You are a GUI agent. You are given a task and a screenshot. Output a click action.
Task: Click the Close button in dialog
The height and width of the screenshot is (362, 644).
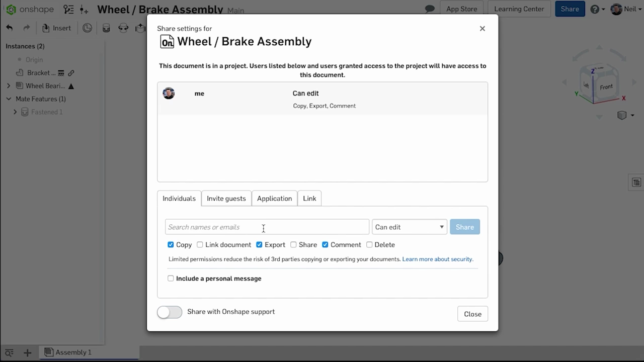tap(472, 314)
